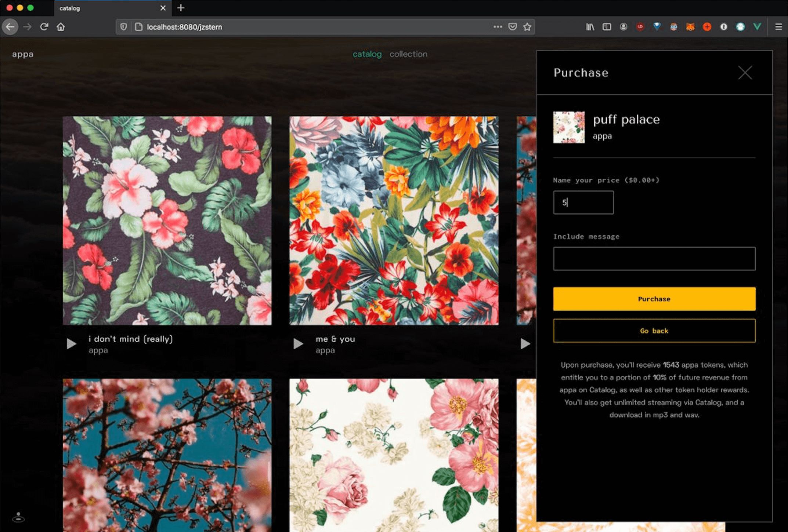Click the appa name in the page header
This screenshot has width=788, height=532.
(x=23, y=54)
